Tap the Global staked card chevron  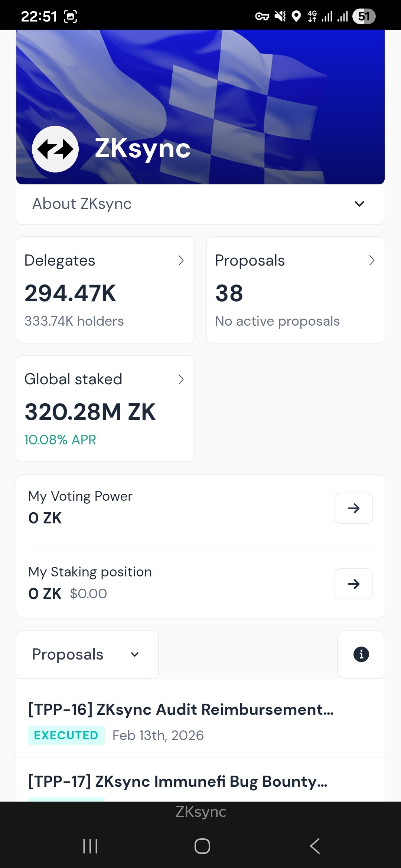tap(181, 379)
